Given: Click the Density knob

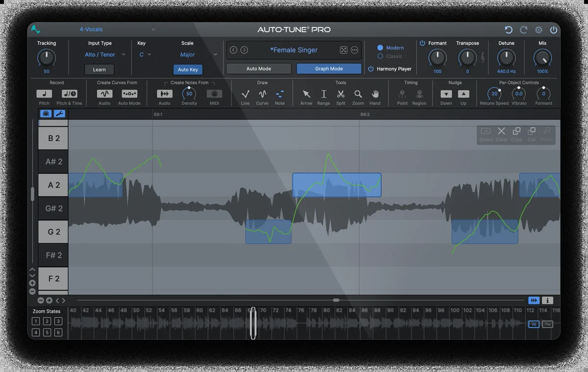Looking at the screenshot, I should tap(189, 93).
